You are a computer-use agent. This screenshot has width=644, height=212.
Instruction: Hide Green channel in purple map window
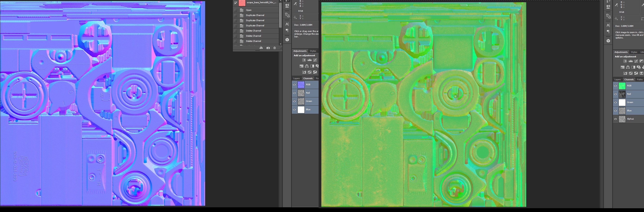tap(294, 101)
